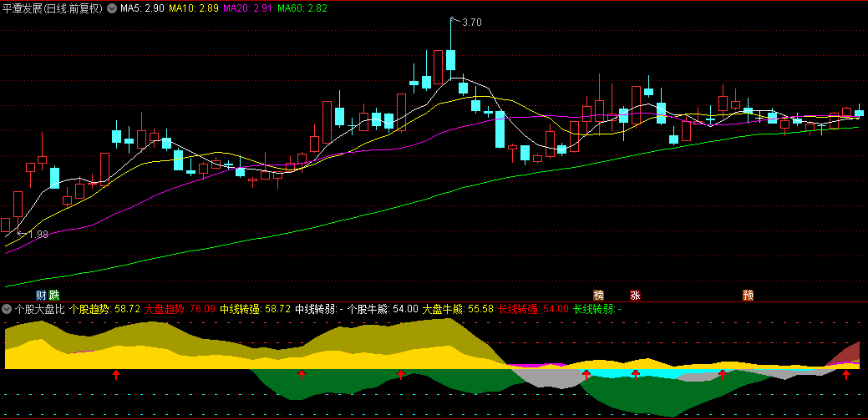
Task: Select the MA5: 2.90 label
Action: click(x=142, y=8)
